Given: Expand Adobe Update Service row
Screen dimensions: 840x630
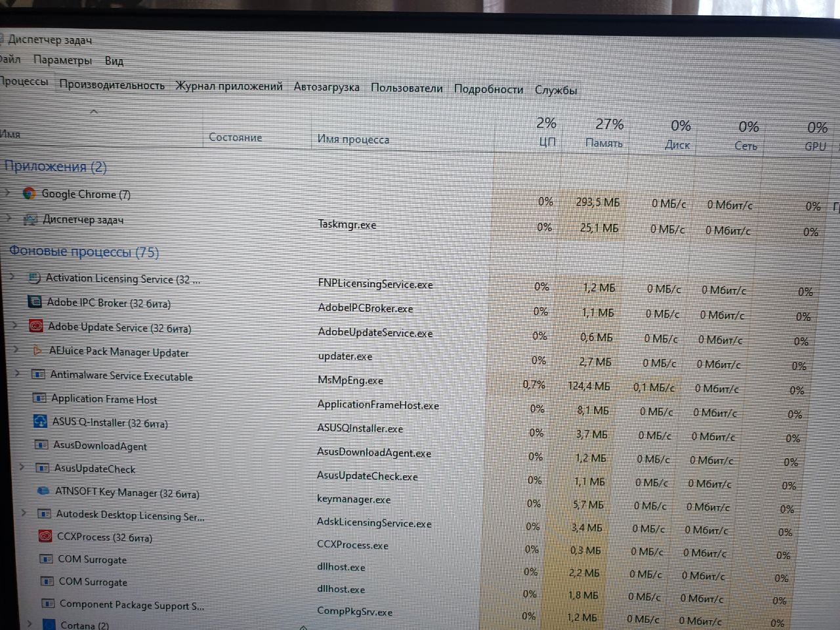Looking at the screenshot, I should pyautogui.click(x=16, y=325).
